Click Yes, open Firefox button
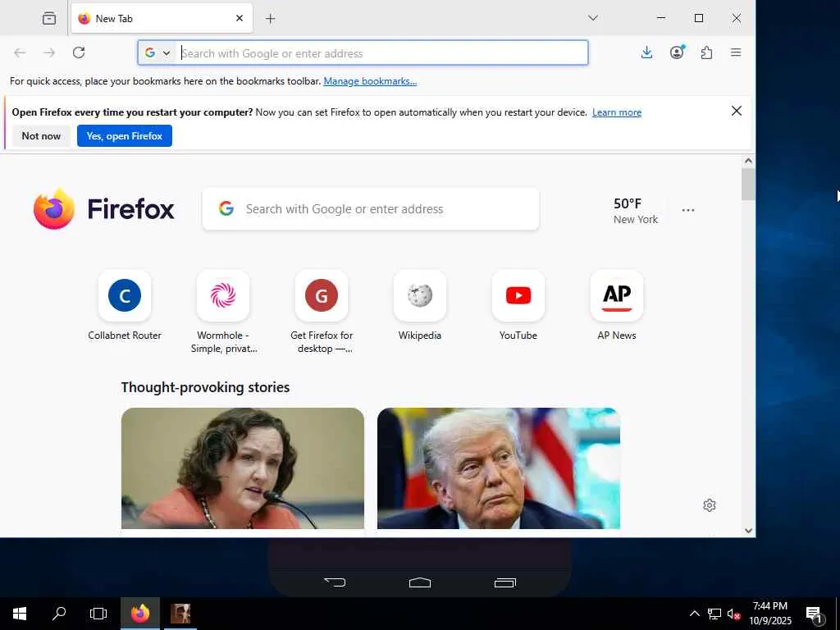Screen dimensions: 840x630 tap(125, 136)
